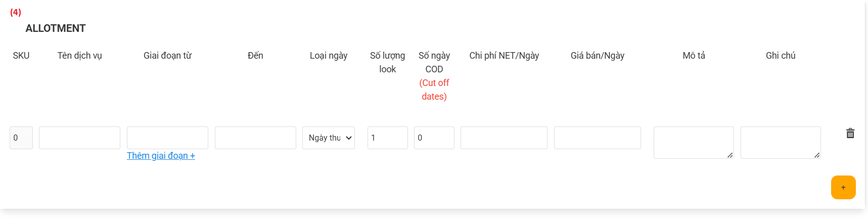Edit the Số lượng look quantity field
This screenshot has height=221, width=868.
coord(388,138)
